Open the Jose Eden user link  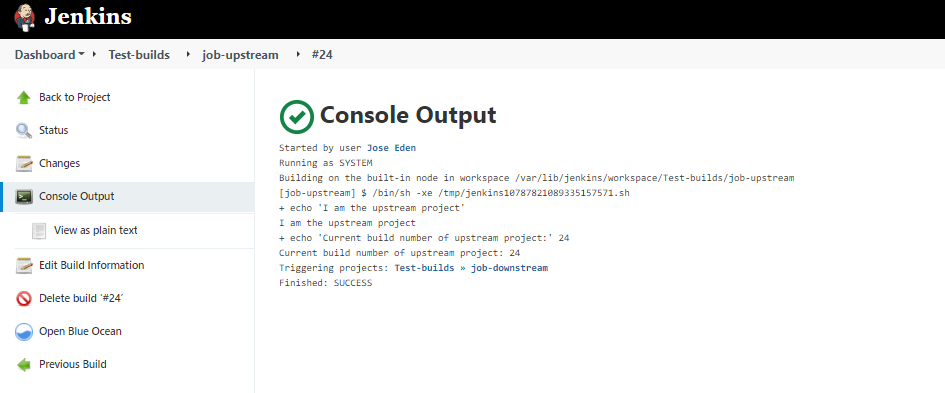tap(391, 148)
